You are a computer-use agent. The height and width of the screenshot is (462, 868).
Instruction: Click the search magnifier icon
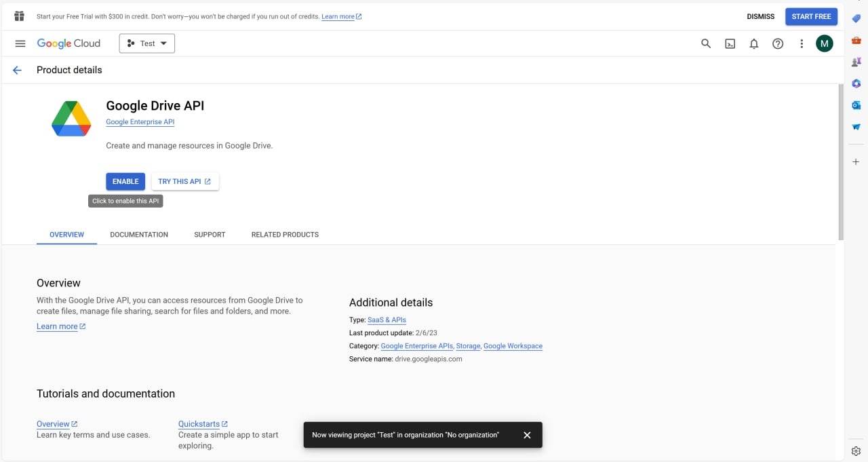pos(706,43)
